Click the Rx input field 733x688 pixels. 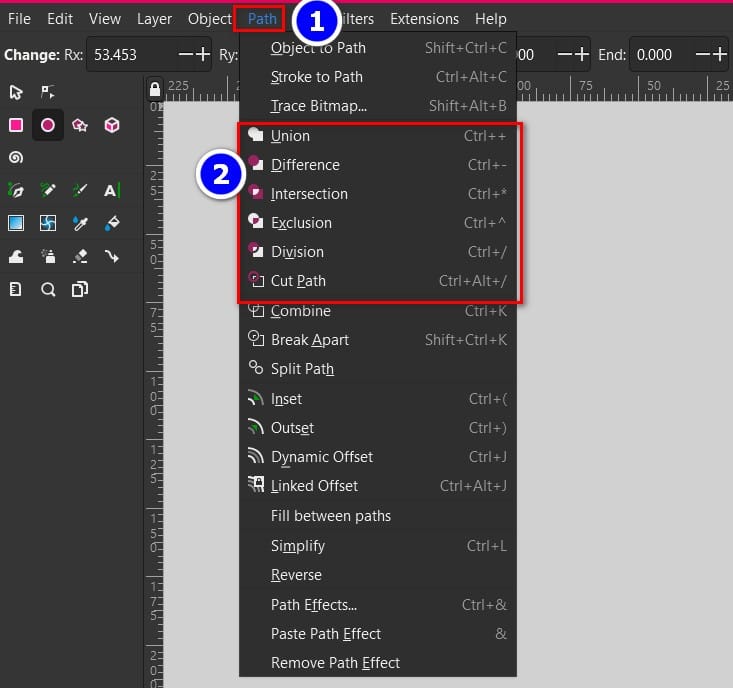[x=130, y=54]
